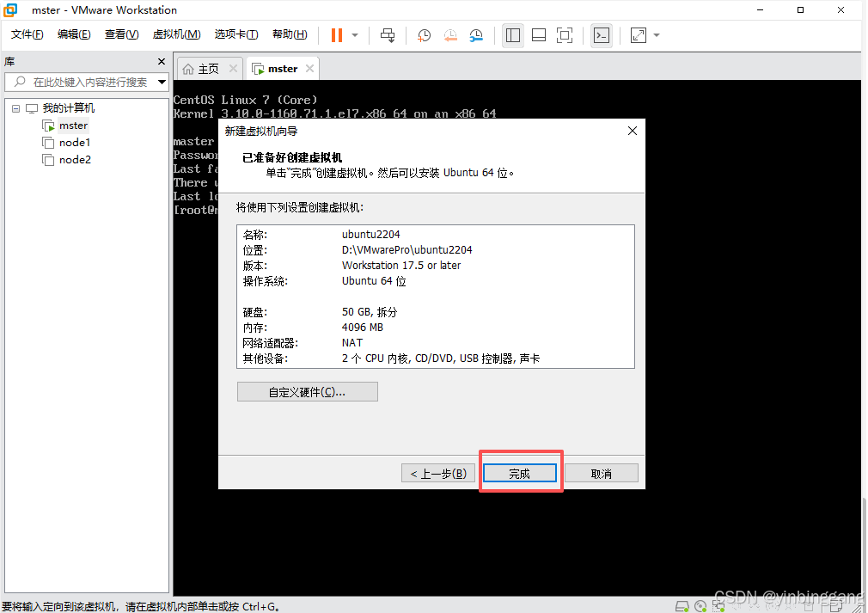Click the CD/DVD drive status icon
The image size is (868, 613).
point(700,607)
